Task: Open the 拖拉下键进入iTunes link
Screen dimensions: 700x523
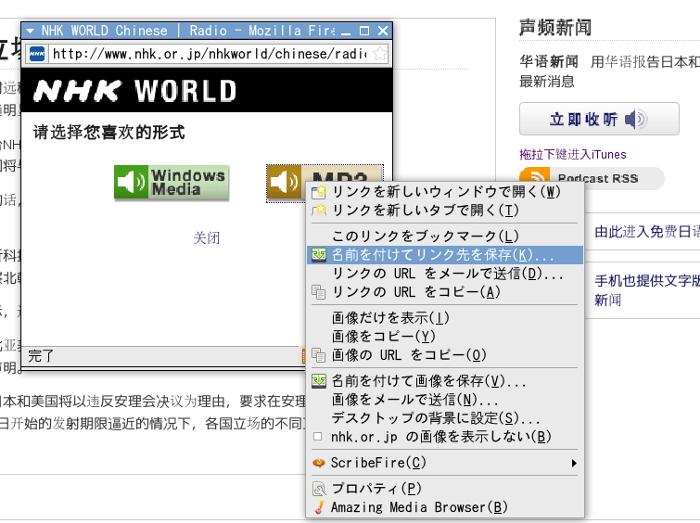Action: [x=573, y=155]
